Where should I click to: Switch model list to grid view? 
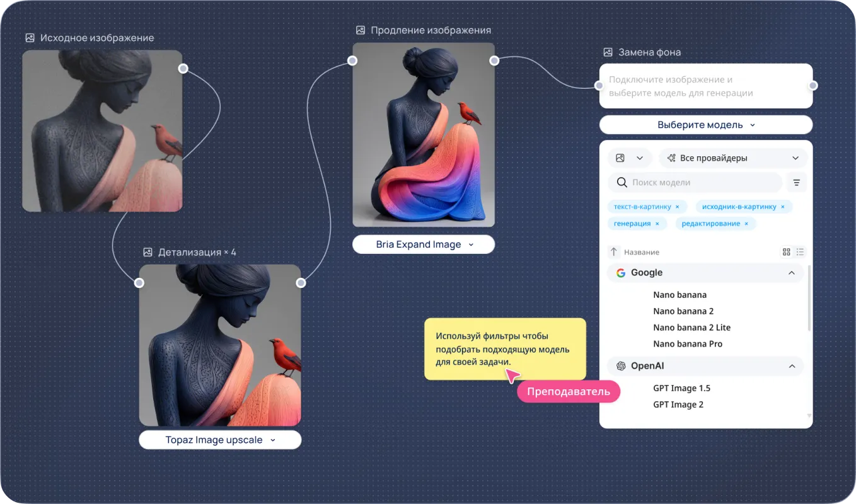[786, 252]
